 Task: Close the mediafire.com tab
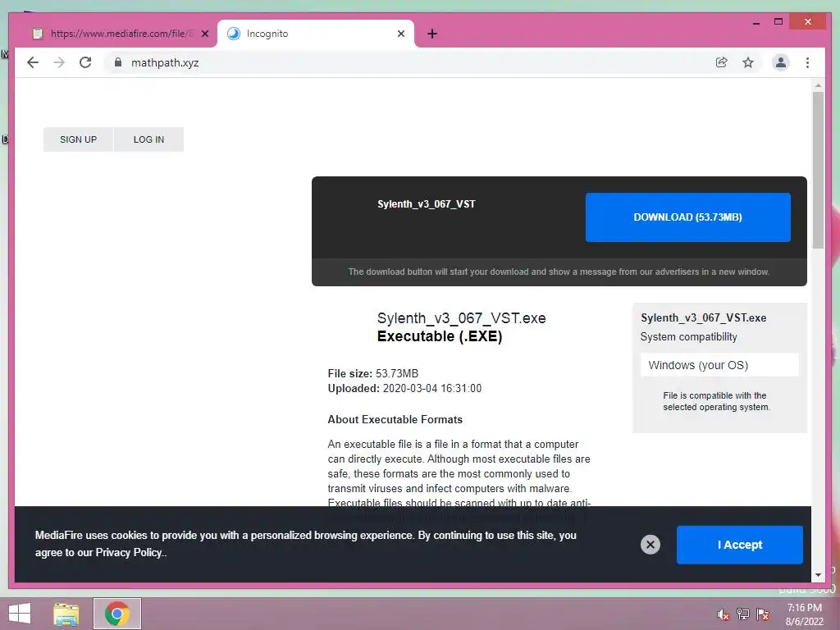pos(204,34)
